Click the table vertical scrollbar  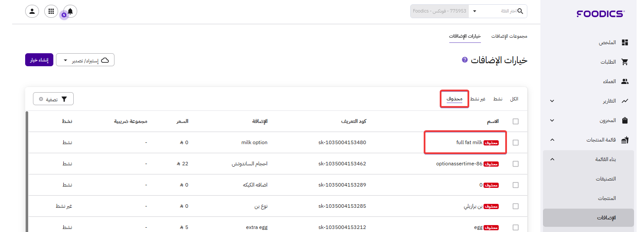click(x=27, y=173)
